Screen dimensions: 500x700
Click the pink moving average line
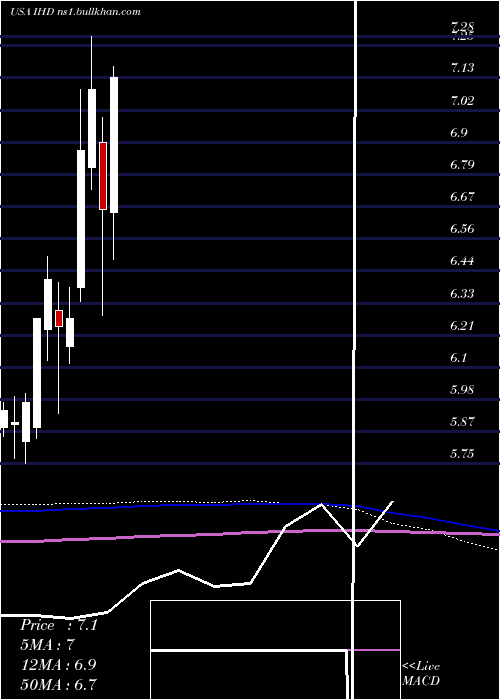250,533
